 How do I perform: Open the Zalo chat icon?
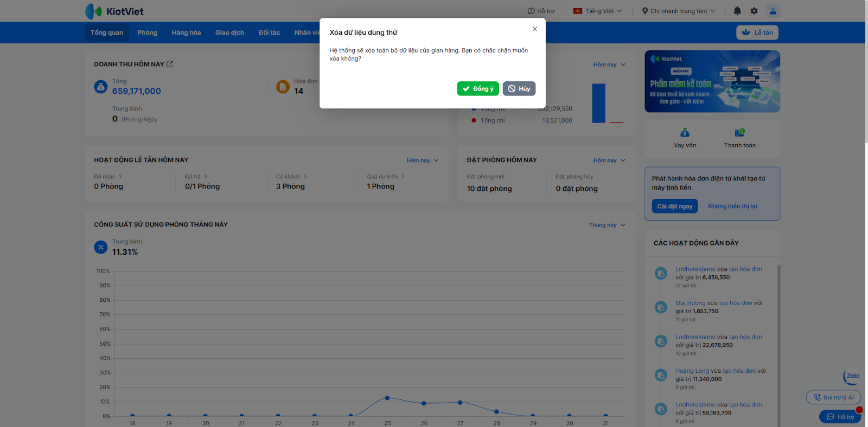[x=852, y=376]
